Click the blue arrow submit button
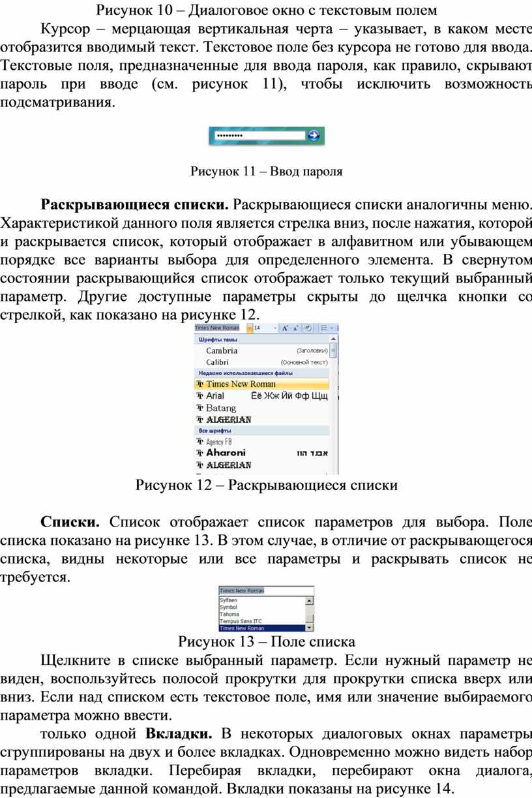The image size is (532, 798). pyautogui.click(x=315, y=136)
